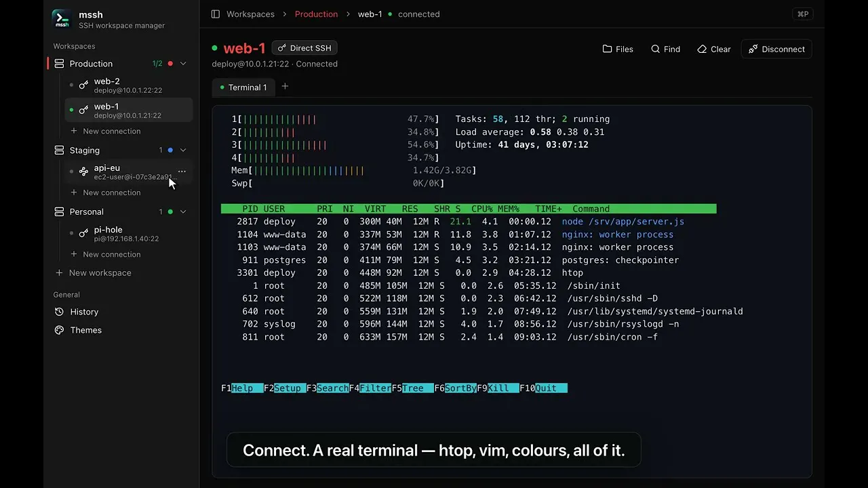Clear the terminal output
Viewport: 868px width, 488px height.
(x=713, y=49)
